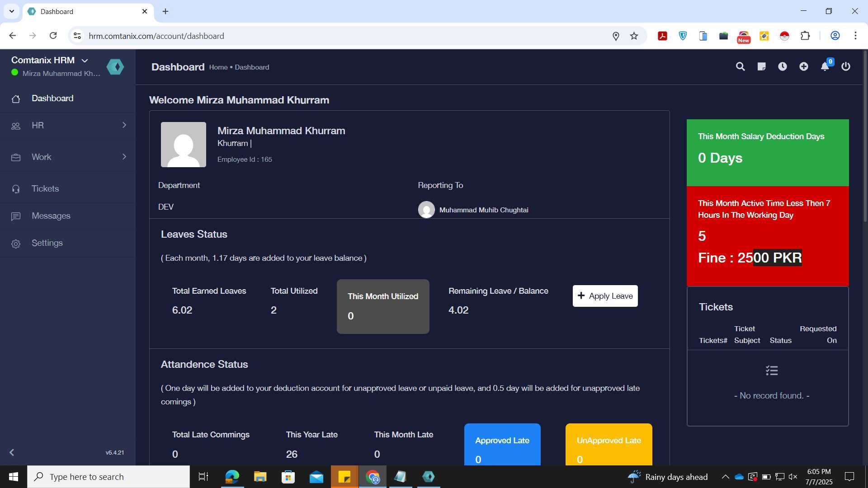Click the site information icon in address bar
The image size is (868, 488).
77,36
